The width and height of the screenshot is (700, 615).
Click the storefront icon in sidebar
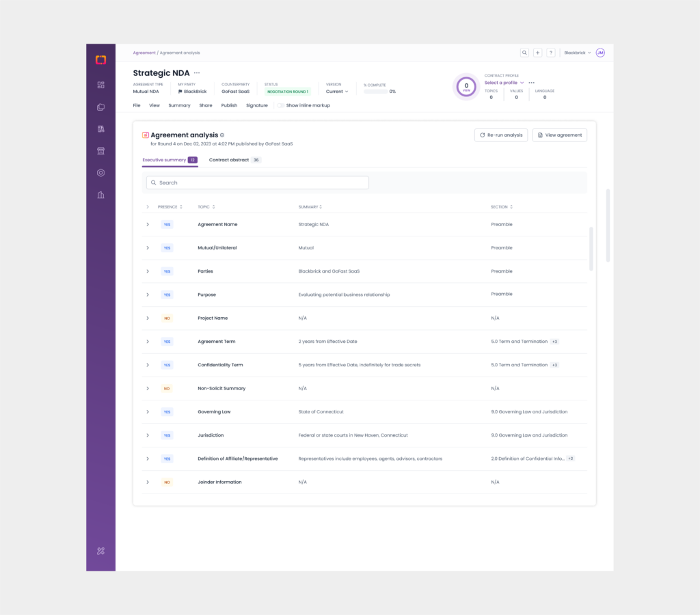(x=100, y=151)
